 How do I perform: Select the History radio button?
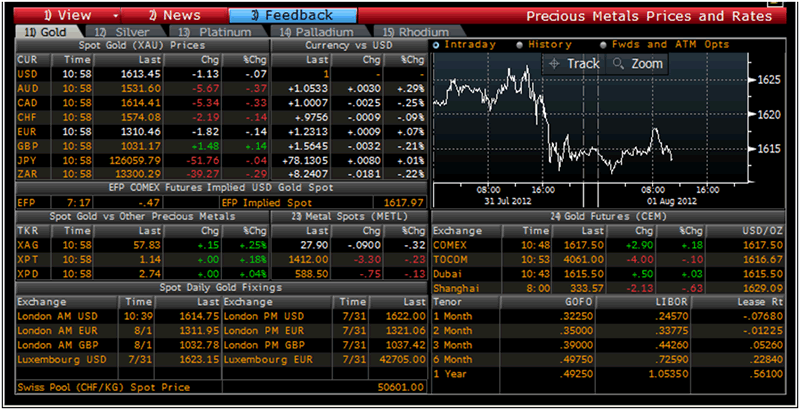[x=519, y=45]
